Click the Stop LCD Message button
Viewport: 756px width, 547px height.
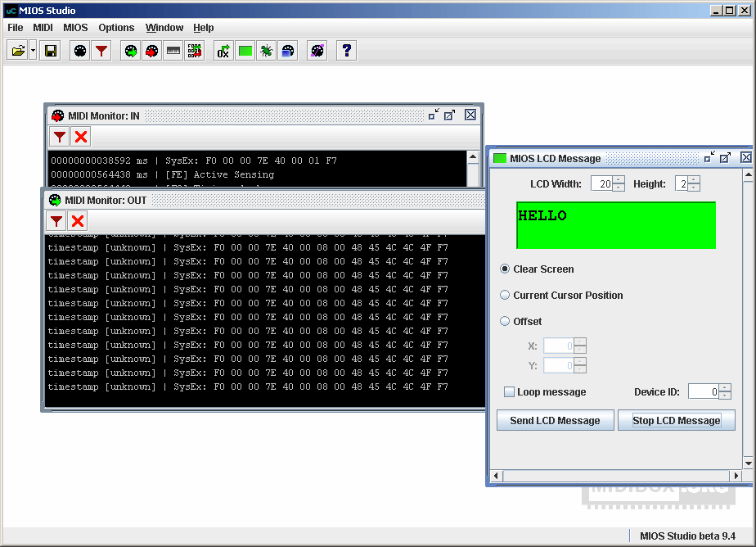[x=677, y=420]
